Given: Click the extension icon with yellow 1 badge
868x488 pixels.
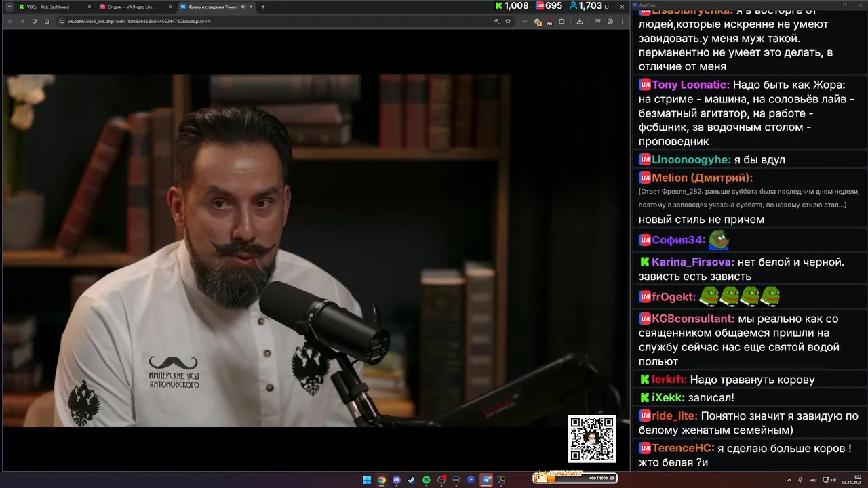Looking at the screenshot, I should 538,22.
